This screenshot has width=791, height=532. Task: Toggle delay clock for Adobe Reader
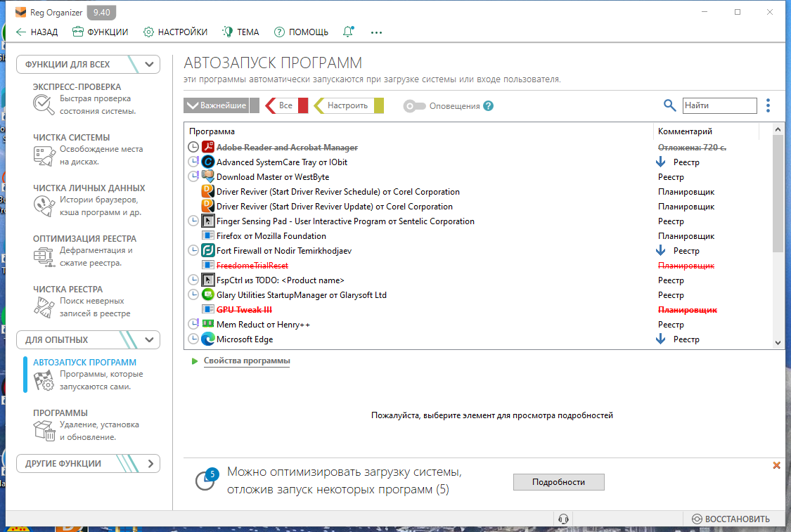(x=193, y=148)
